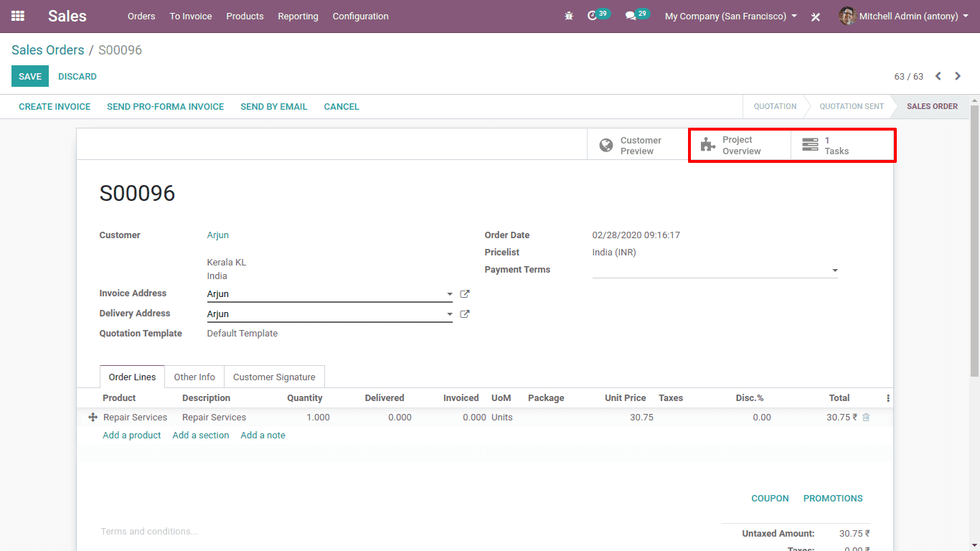980x551 pixels.
Task: Click the page vertical scrollbar
Action: 974,240
